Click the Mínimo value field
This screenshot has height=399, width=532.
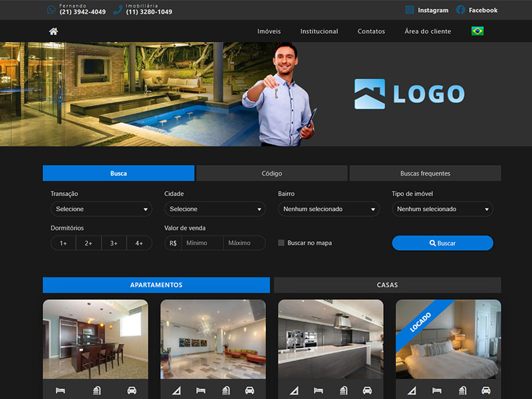[203, 243]
